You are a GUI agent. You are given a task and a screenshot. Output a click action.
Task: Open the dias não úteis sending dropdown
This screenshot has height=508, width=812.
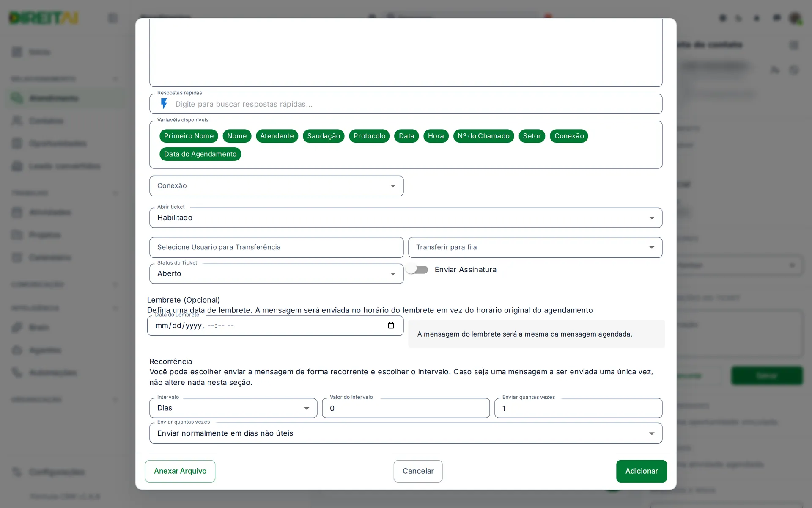click(406, 433)
